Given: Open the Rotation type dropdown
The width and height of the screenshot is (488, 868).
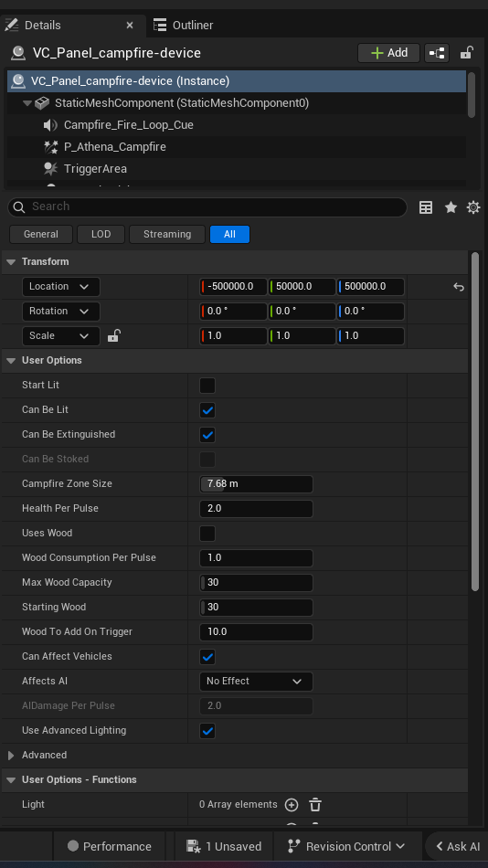Looking at the screenshot, I should click(x=61, y=311).
